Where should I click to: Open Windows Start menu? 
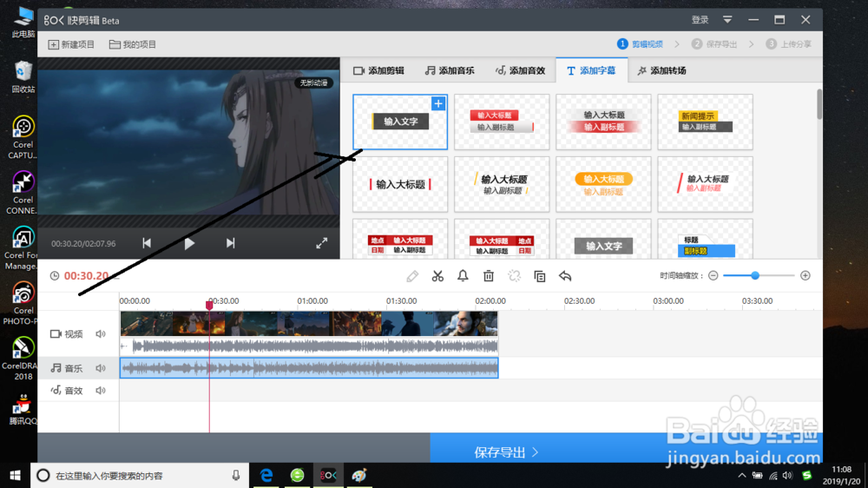pos(15,475)
